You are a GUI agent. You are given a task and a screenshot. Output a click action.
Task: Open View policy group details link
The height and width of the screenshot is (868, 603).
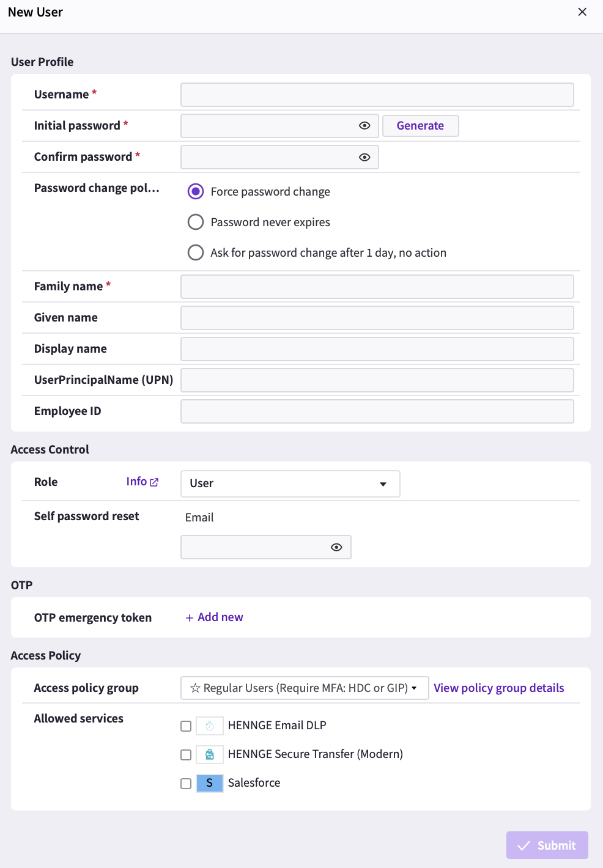click(499, 688)
